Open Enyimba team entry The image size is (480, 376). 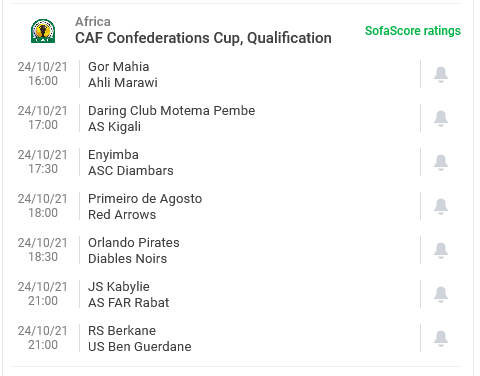click(x=113, y=155)
